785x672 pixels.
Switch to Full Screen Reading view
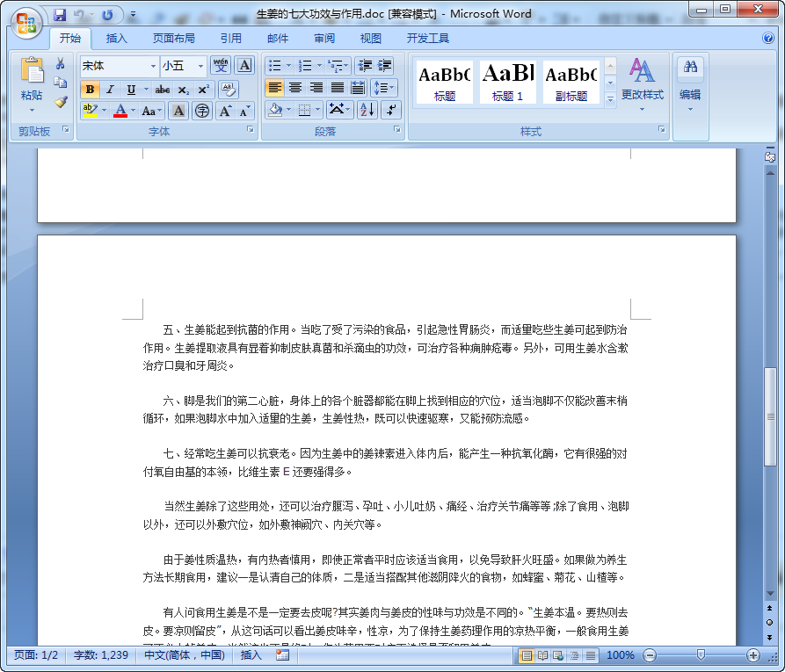click(542, 655)
